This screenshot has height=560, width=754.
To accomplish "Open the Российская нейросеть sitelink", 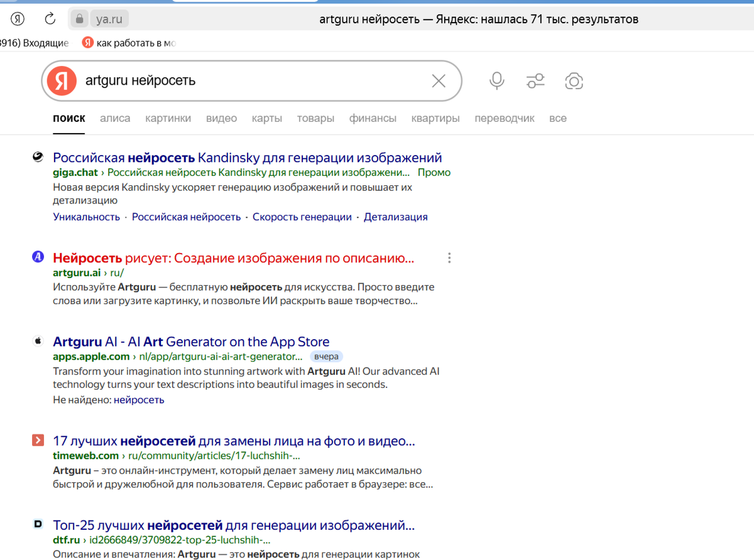I will 186,217.
